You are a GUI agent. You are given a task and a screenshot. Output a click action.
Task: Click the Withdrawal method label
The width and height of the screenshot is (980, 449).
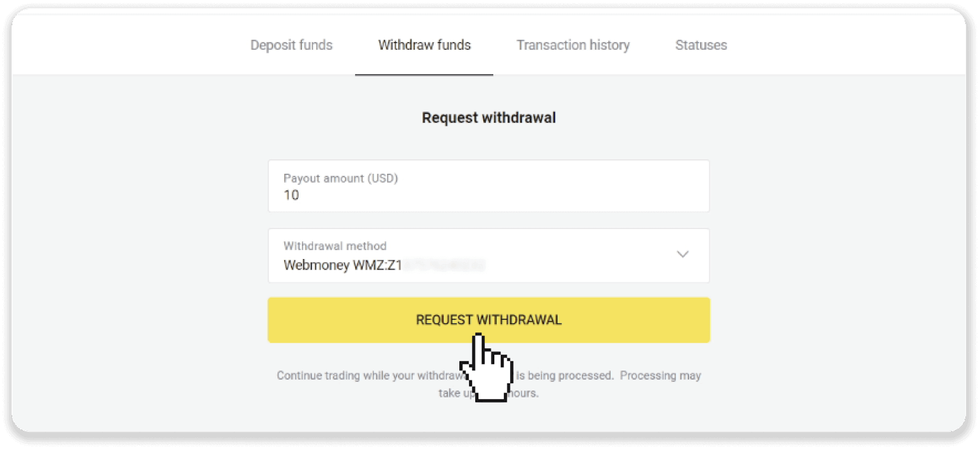point(334,246)
